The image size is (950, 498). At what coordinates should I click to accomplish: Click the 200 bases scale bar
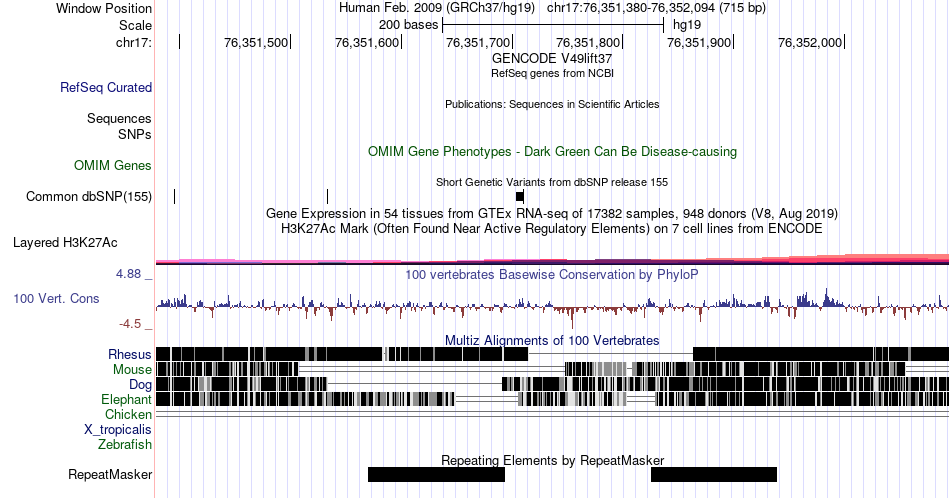point(553,25)
